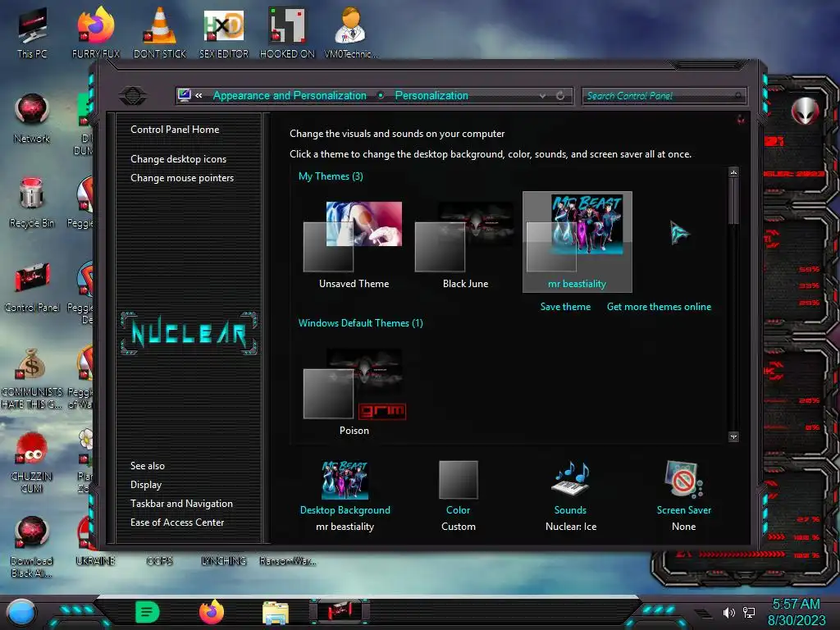
Task: Select the VMOTechnic desktop icon
Action: pos(351,32)
